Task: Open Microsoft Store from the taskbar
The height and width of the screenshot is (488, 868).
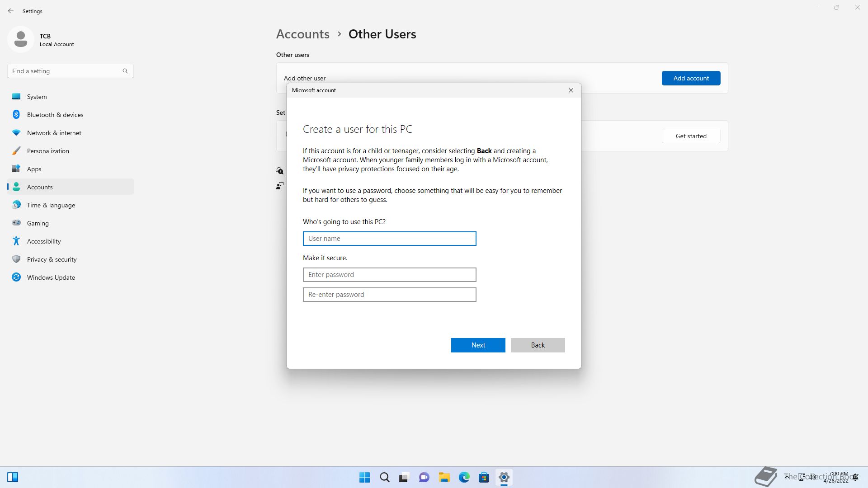Action: (x=484, y=477)
